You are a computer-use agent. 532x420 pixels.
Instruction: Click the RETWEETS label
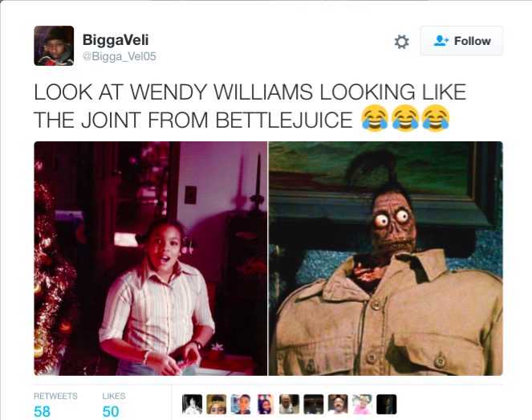point(55,396)
